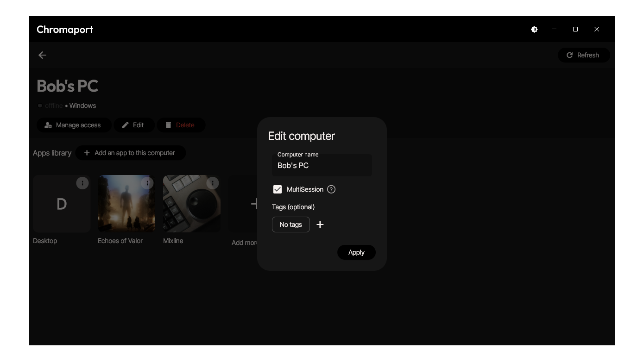Viewport: 644px width, 362px height.
Task: Open Manage access
Action: pos(74,125)
